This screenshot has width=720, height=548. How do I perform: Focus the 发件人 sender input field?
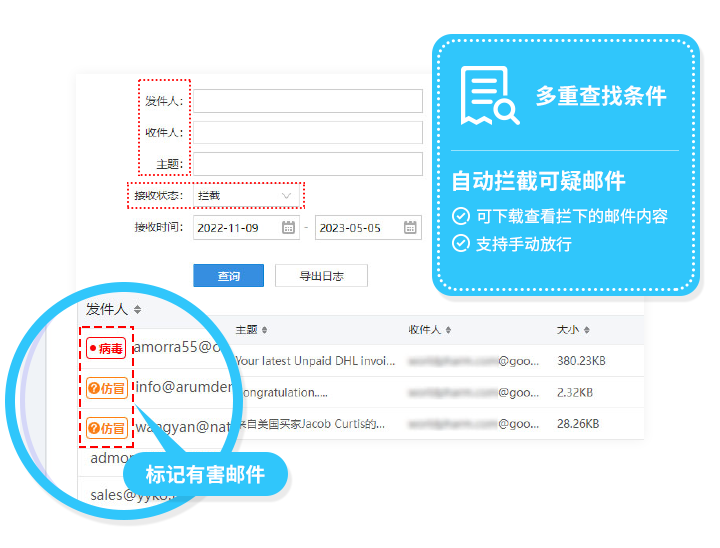tap(307, 101)
